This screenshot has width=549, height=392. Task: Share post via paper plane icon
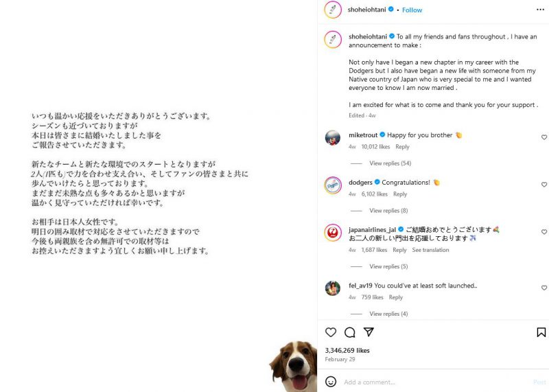369,332
